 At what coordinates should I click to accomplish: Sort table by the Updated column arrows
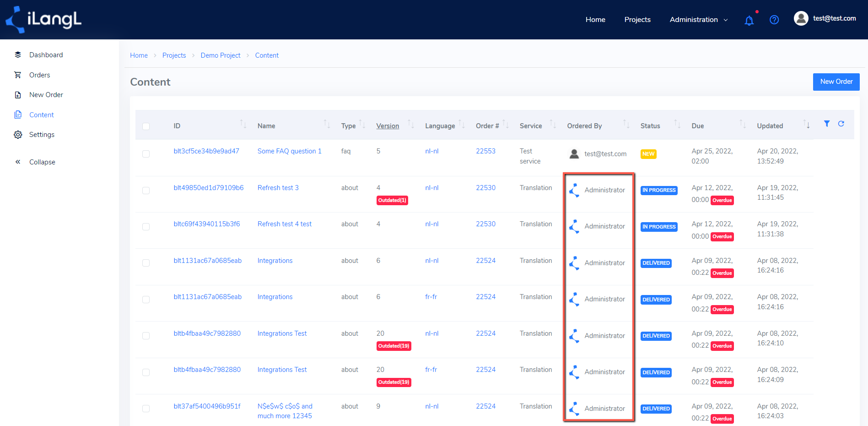point(807,124)
